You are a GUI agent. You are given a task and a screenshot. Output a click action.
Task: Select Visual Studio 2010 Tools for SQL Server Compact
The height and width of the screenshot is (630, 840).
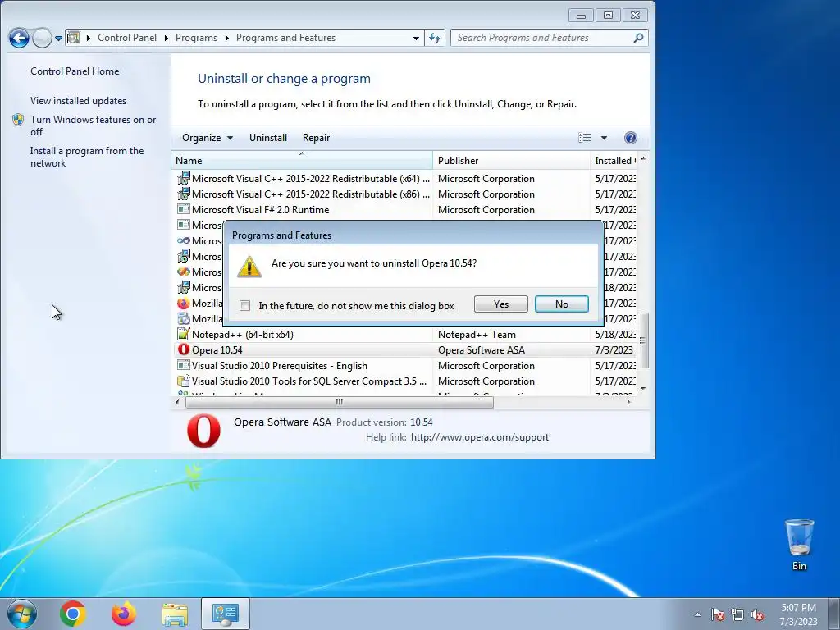pos(405,381)
